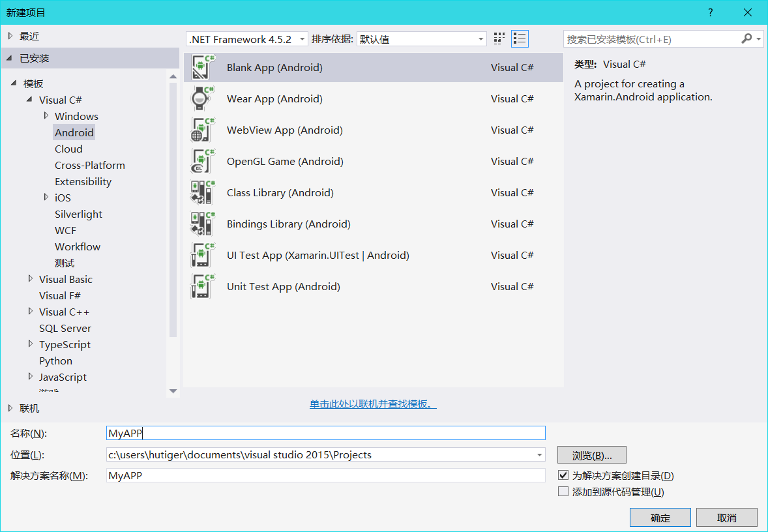Image resolution: width=768 pixels, height=532 pixels.
Task: Click the search magnifier icon
Action: point(746,38)
